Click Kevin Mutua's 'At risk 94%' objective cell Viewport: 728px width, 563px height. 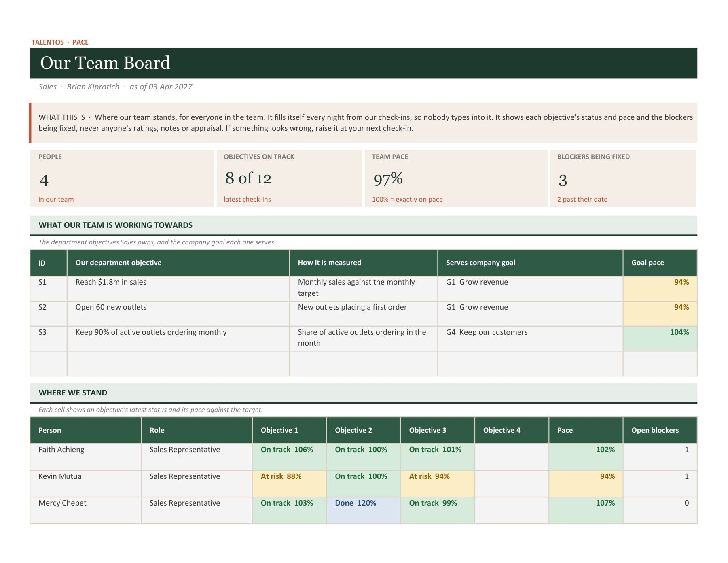[438, 484]
